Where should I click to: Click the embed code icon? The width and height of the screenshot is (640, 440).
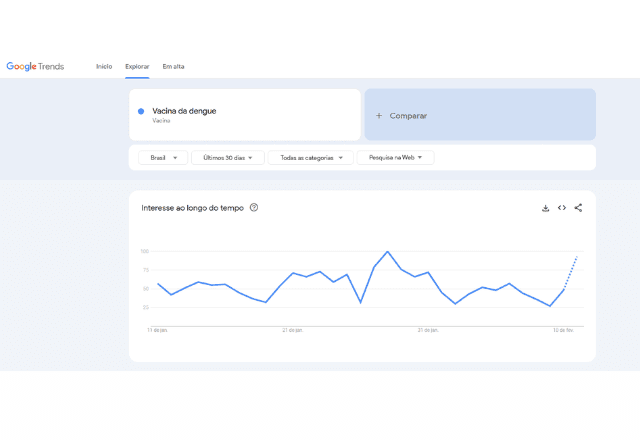pos(562,208)
